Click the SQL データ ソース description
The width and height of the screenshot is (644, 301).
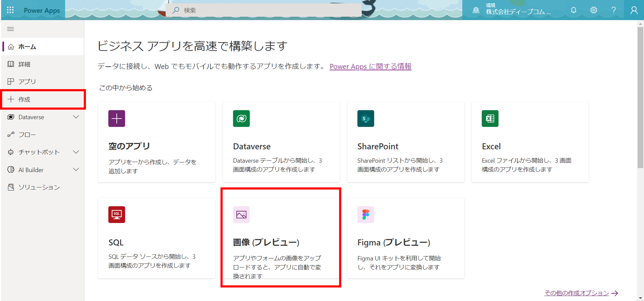[x=152, y=261]
